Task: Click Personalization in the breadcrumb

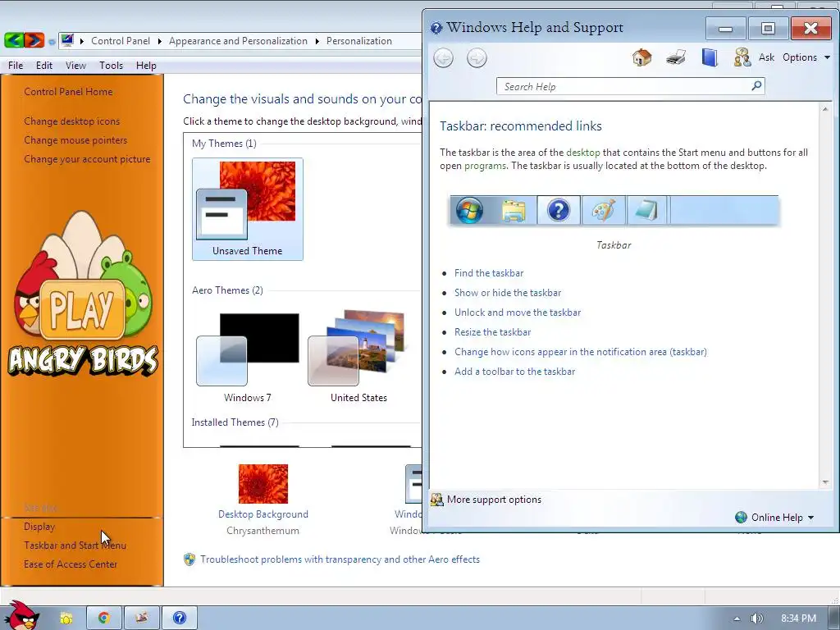Action: [x=359, y=41]
